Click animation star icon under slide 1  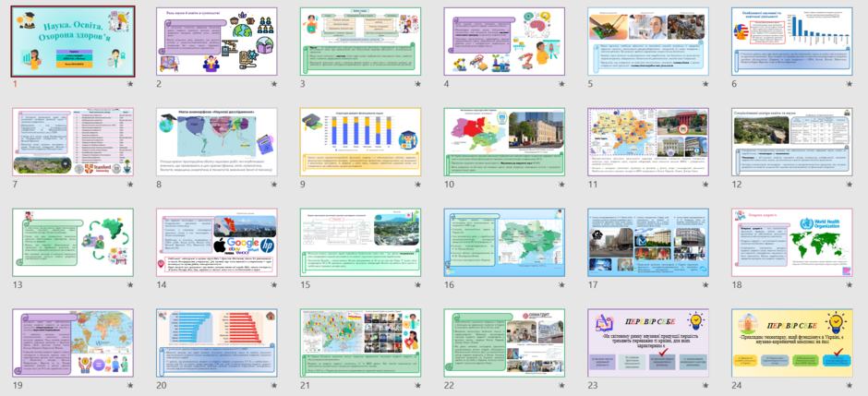click(x=130, y=84)
